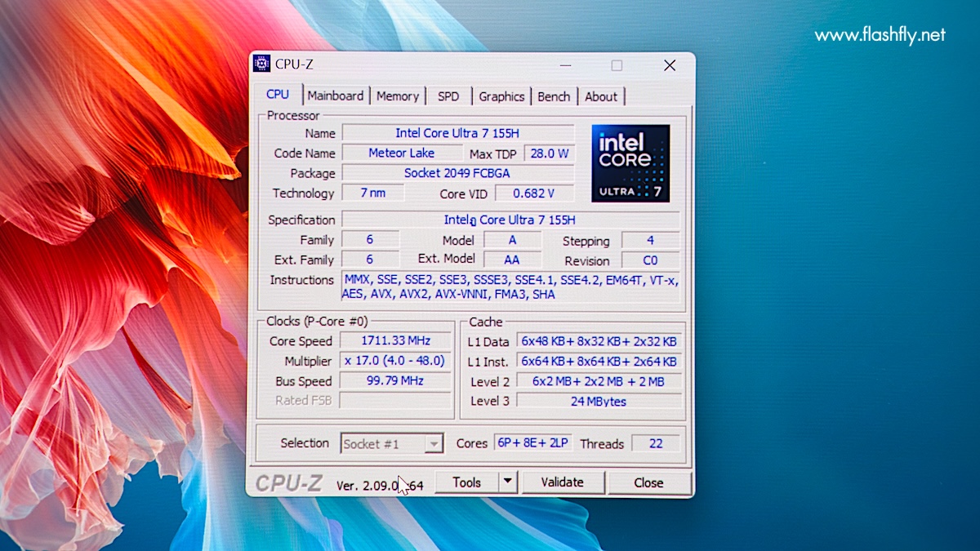The height and width of the screenshot is (551, 980).
Task: Click the processor Name field
Action: (457, 133)
